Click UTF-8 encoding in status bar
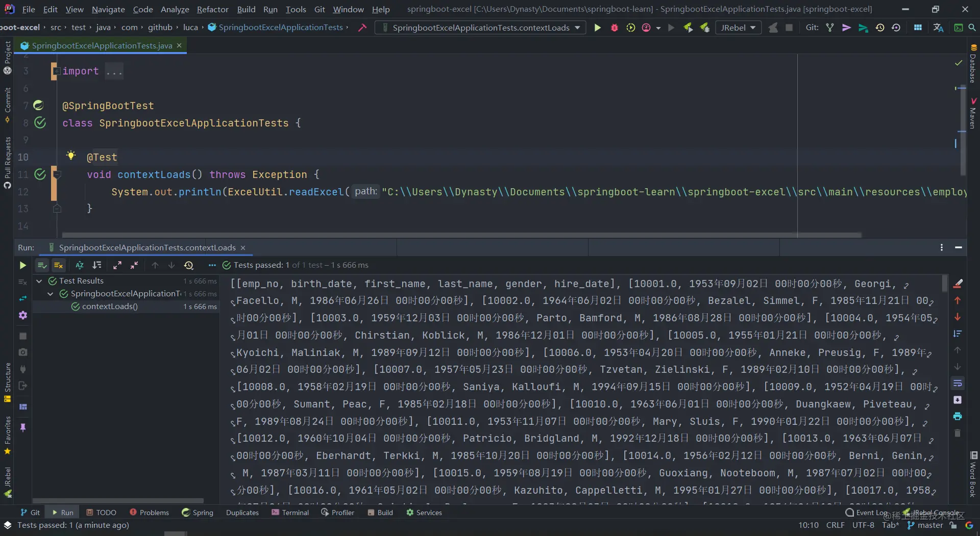Viewport: 980px width, 536px height. point(863,525)
